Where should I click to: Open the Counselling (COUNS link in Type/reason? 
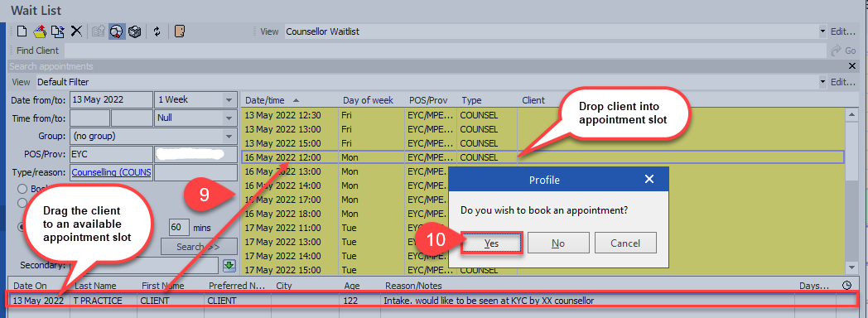[111, 172]
